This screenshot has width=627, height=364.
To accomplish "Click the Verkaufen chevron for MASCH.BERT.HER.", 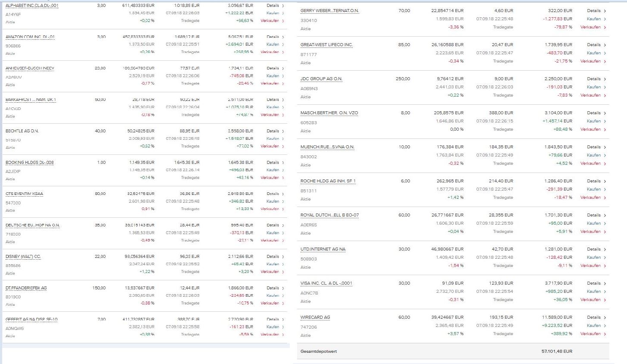I will (605, 130).
